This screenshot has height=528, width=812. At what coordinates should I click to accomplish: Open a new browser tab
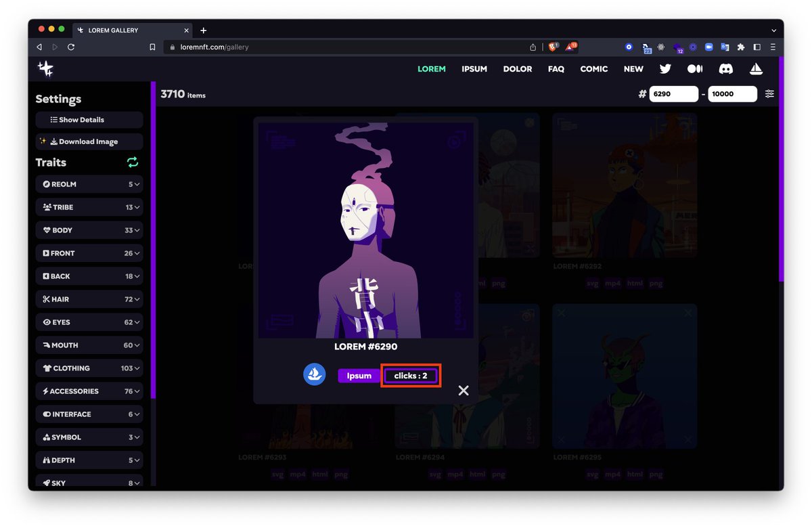click(x=203, y=30)
